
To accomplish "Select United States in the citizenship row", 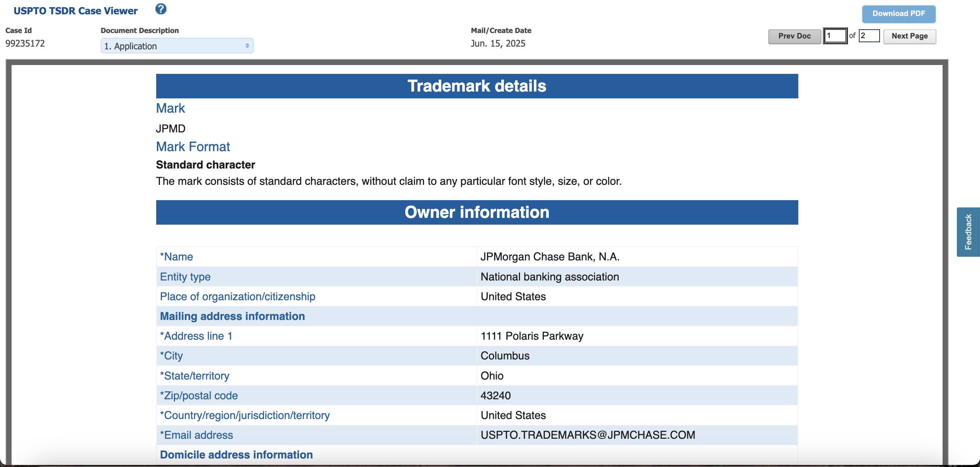I will coord(513,296).
